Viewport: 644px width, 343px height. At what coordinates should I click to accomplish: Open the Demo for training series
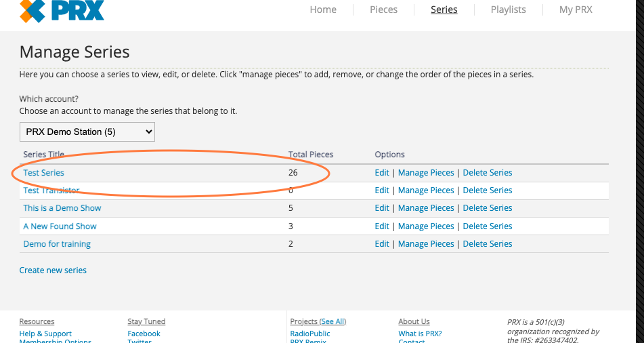pyautogui.click(x=57, y=244)
